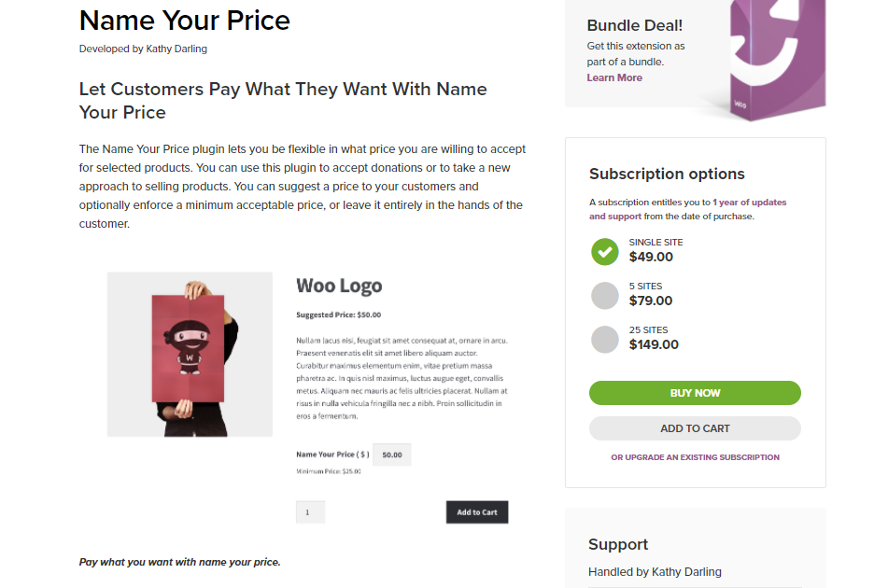This screenshot has width=874, height=588.
Task: Click the Name Your Price page heading
Action: click(185, 21)
